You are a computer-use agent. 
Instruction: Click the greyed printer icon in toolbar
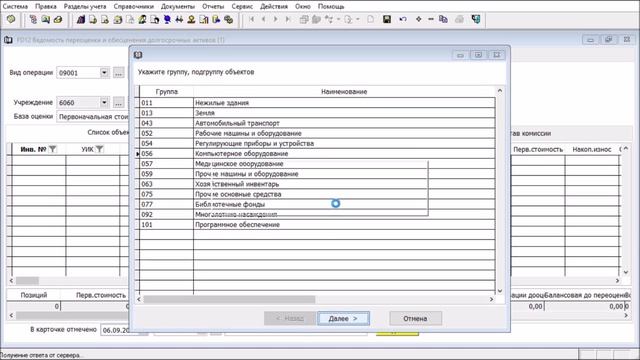pos(459,19)
